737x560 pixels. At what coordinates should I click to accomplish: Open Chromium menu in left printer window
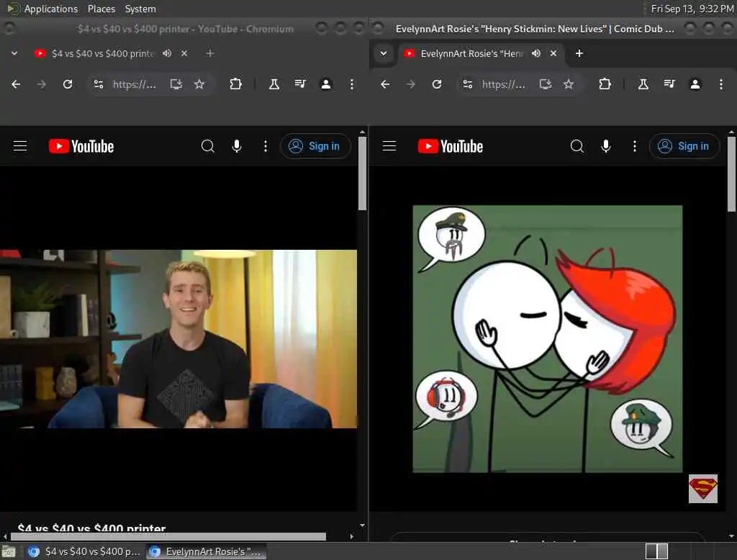coord(351,84)
